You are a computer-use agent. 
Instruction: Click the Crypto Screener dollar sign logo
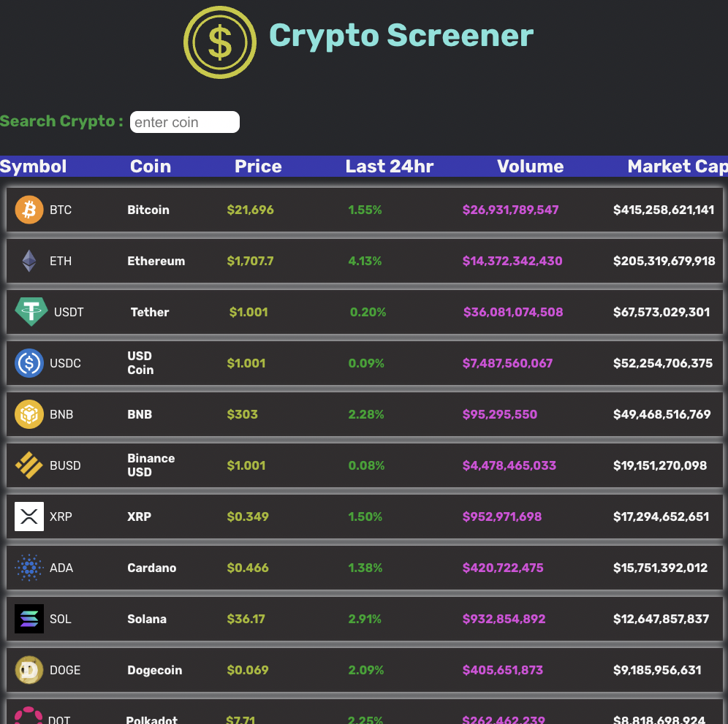pyautogui.click(x=220, y=42)
